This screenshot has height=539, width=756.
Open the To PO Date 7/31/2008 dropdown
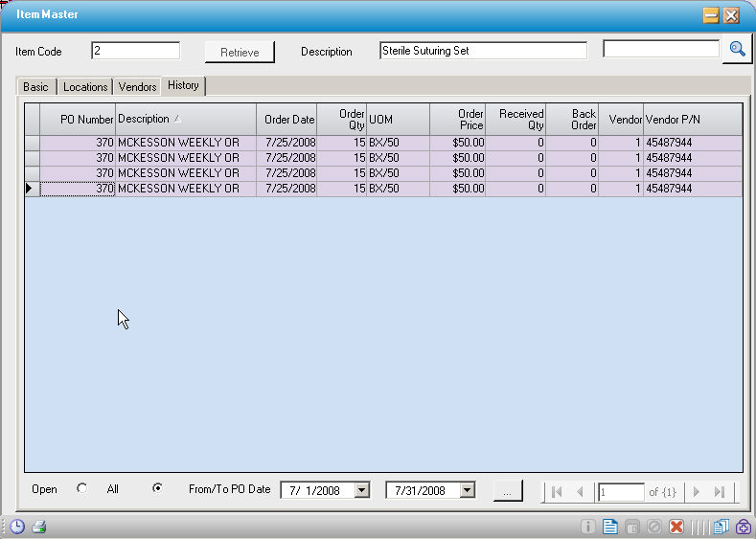[x=467, y=491]
